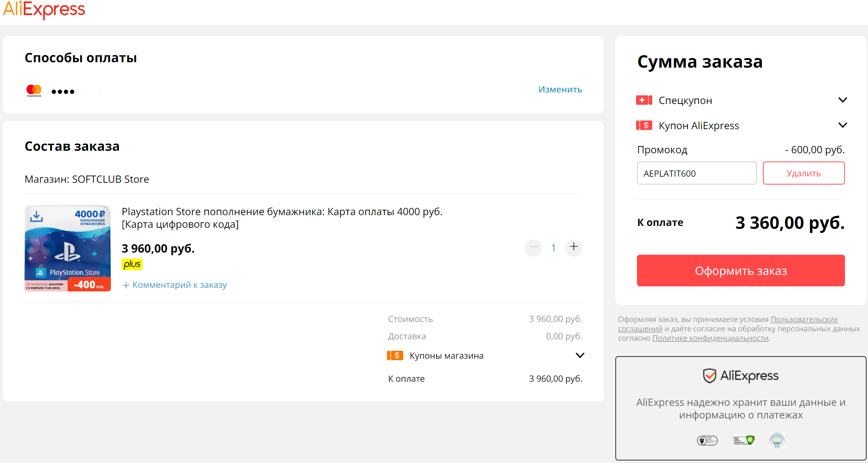
Task: Increase item quantity with plus button
Action: click(x=574, y=247)
